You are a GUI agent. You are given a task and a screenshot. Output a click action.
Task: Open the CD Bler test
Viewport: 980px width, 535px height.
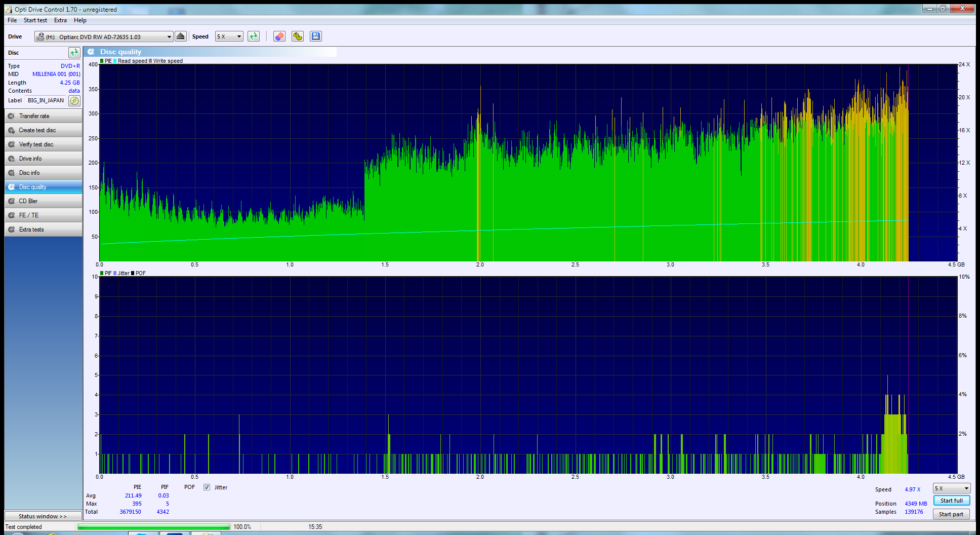(44, 201)
